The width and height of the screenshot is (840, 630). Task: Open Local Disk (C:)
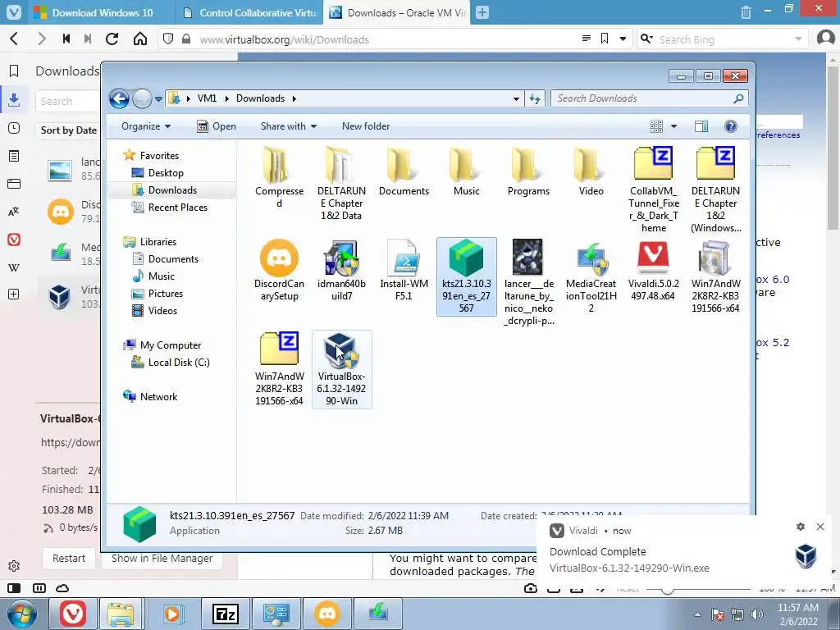[x=178, y=363]
